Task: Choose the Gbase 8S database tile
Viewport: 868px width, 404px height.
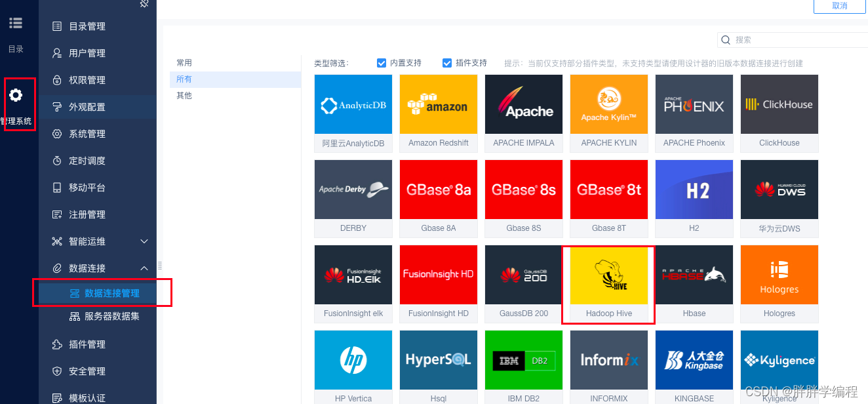Action: pyautogui.click(x=524, y=199)
